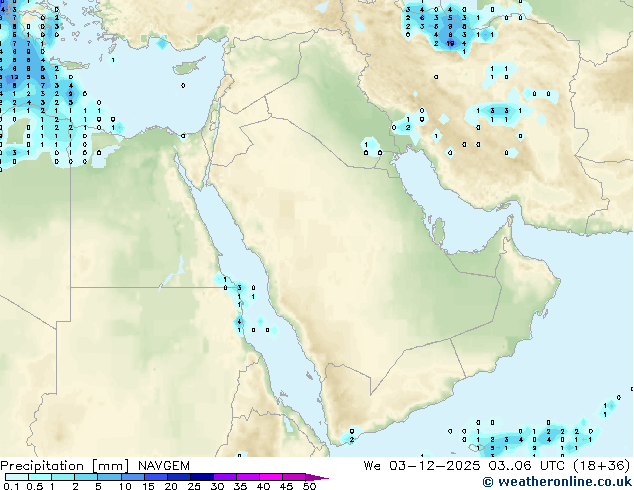
Task: Click the '30' legend scale label
Action: click(217, 486)
